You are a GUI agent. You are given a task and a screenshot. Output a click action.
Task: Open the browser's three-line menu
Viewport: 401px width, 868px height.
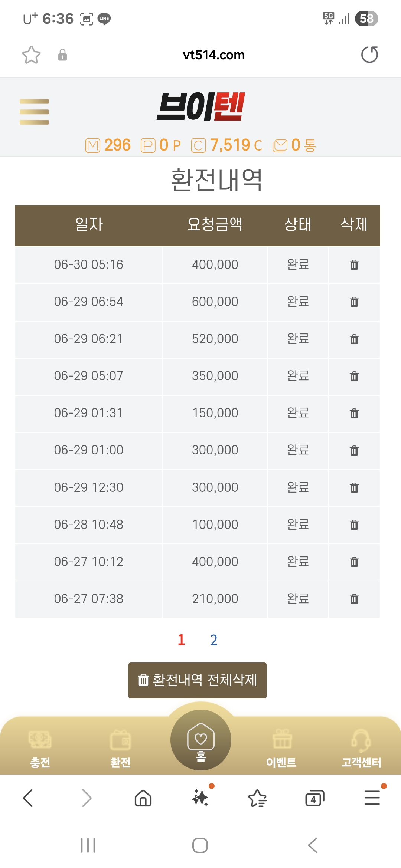(x=372, y=798)
